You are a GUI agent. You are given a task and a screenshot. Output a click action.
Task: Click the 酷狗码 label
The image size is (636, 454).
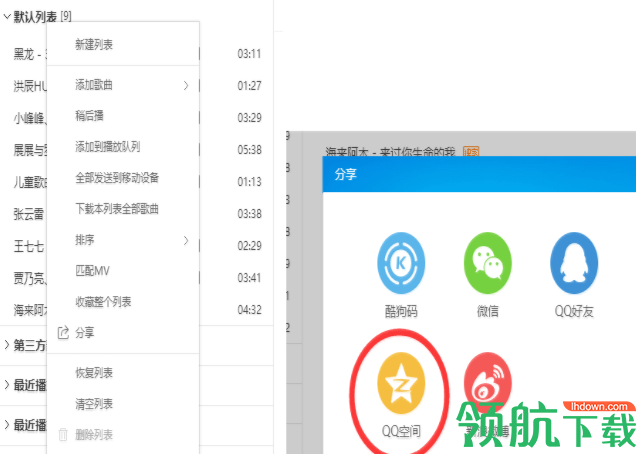point(401,311)
